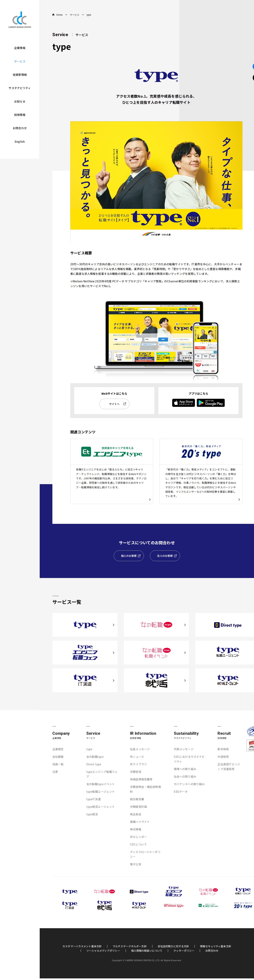Click the Direct type logo in the footer logo strip

[x=139, y=891]
